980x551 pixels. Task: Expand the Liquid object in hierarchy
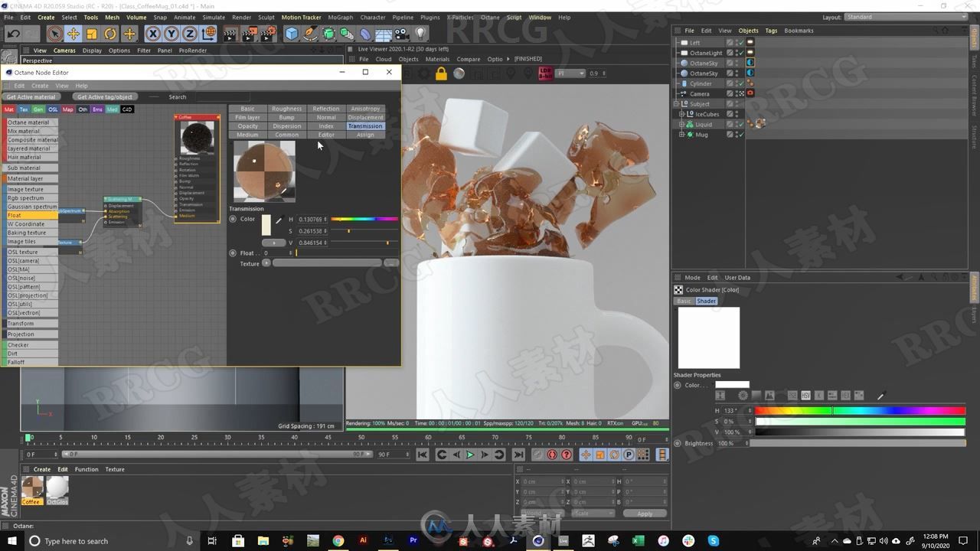coord(681,124)
